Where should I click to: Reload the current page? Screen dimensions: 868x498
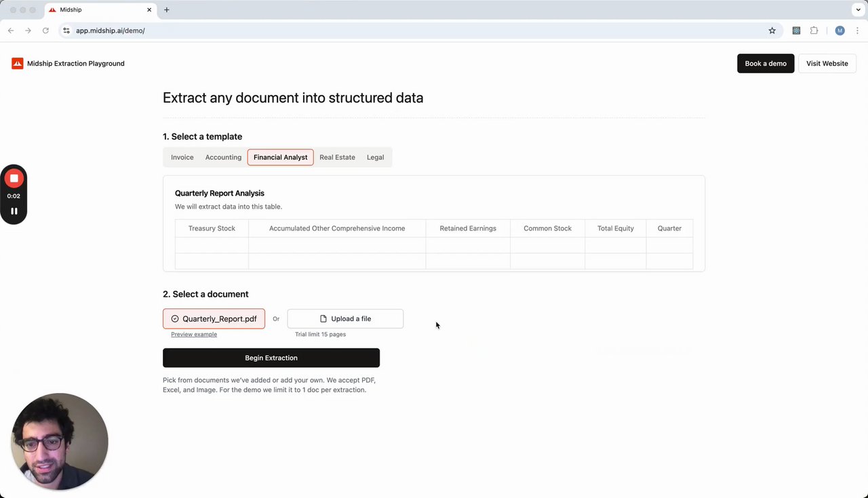click(x=45, y=30)
